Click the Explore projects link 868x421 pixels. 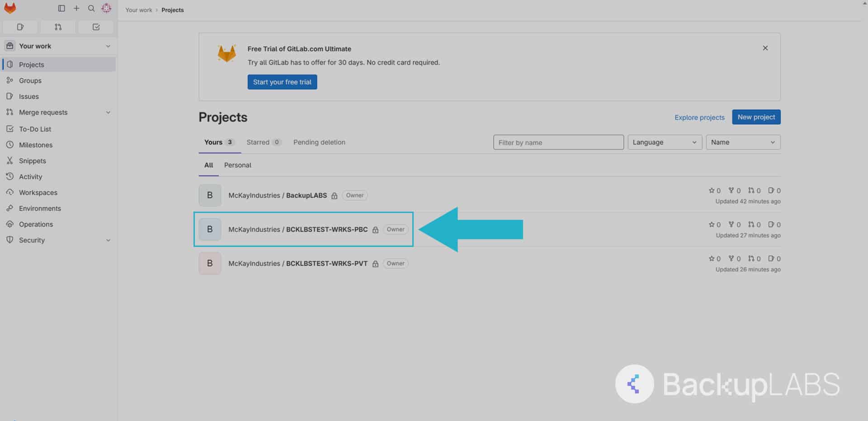(x=699, y=117)
